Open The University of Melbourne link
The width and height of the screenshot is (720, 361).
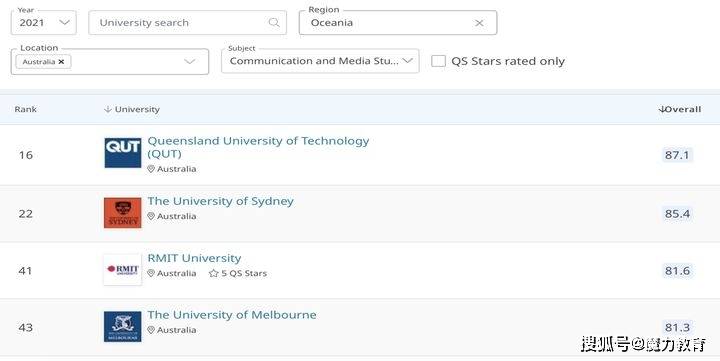(x=232, y=315)
